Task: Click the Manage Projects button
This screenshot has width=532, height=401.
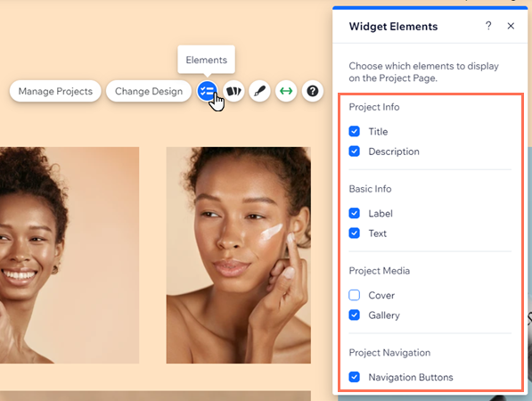Action: 55,91
